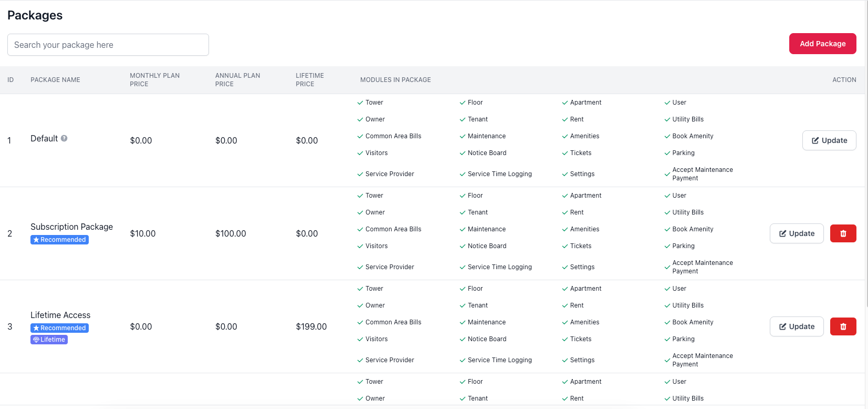The width and height of the screenshot is (868, 409).
Task: Click Apartment in Default row
Action: tap(585, 103)
